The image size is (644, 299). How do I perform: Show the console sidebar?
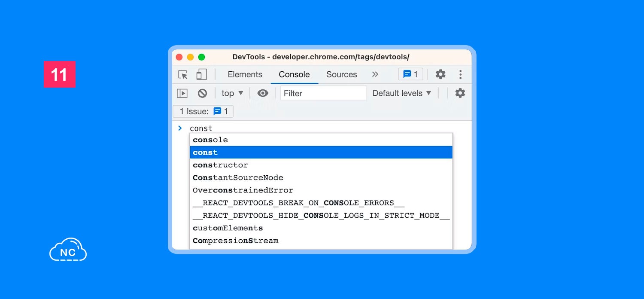pos(182,93)
